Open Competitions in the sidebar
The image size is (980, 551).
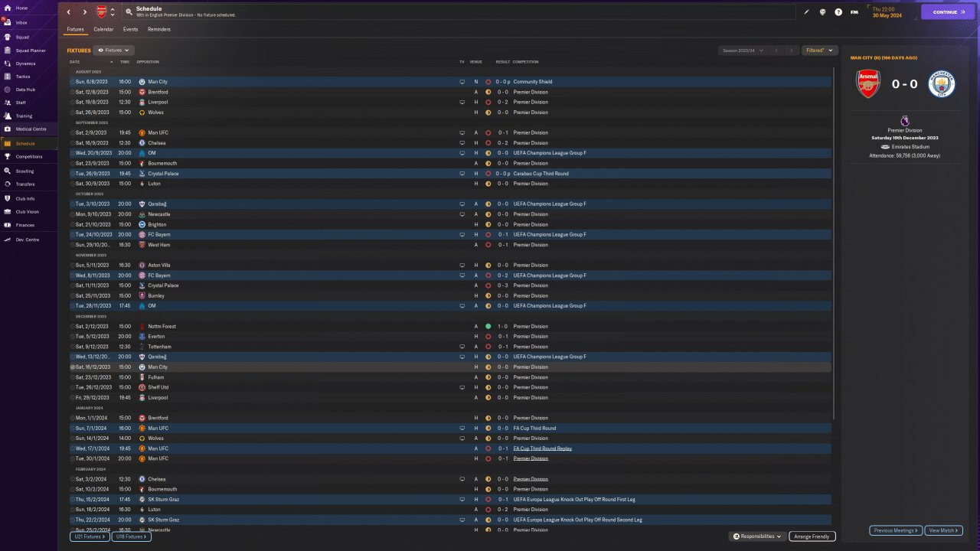click(x=29, y=157)
